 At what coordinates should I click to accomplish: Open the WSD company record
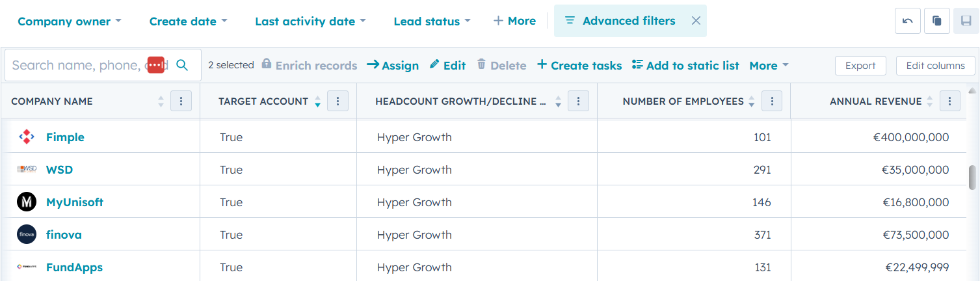(x=59, y=170)
